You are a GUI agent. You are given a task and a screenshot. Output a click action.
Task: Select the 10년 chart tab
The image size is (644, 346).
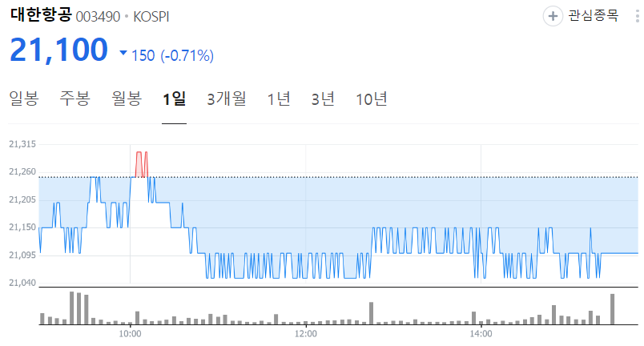tap(372, 99)
